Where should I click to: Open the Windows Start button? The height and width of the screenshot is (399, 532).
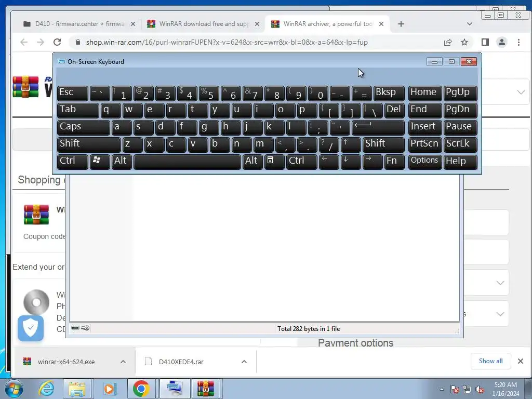(14, 389)
